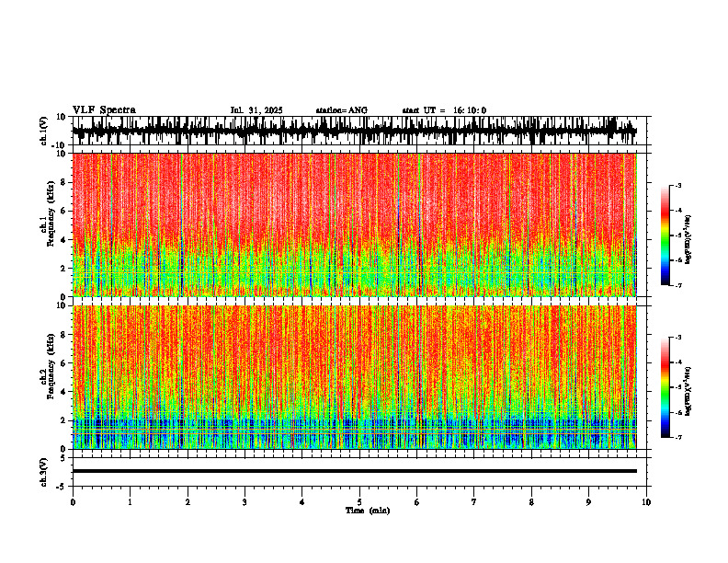This screenshot has width=728, height=563.
Task: Click the time axis tick label '9'
Action: pyautogui.click(x=588, y=502)
